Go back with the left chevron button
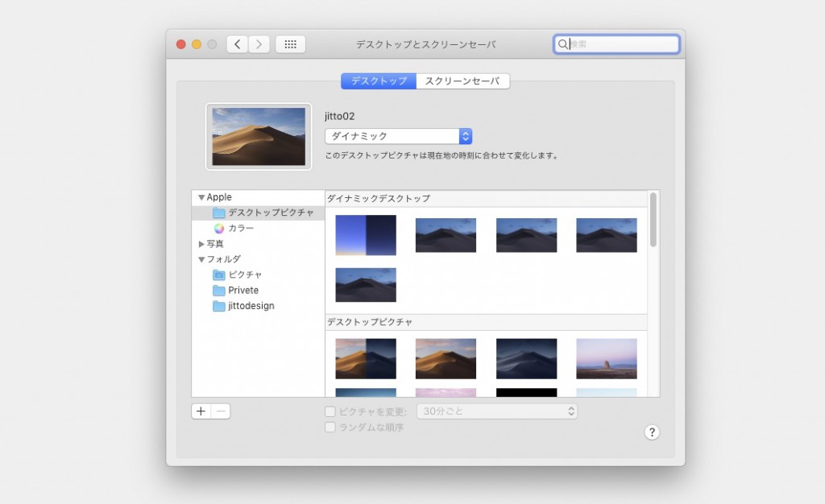The height and width of the screenshot is (504, 825). pos(238,44)
